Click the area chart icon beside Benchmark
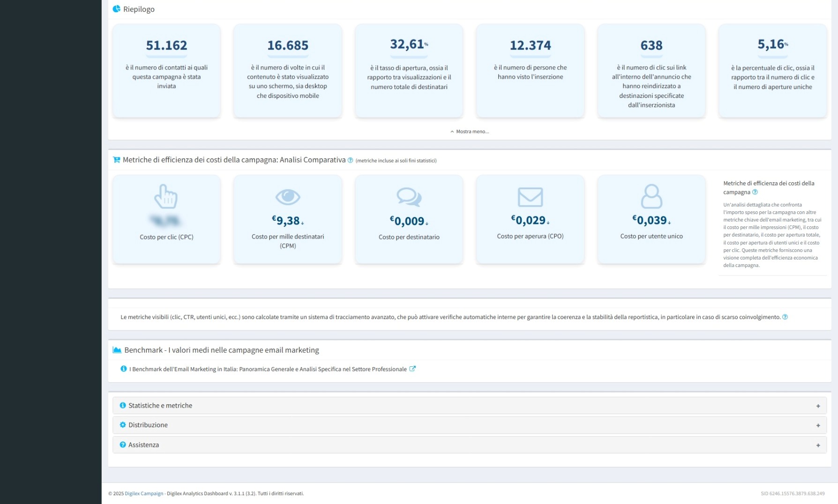Viewport: 838px width, 504px height. (x=117, y=350)
